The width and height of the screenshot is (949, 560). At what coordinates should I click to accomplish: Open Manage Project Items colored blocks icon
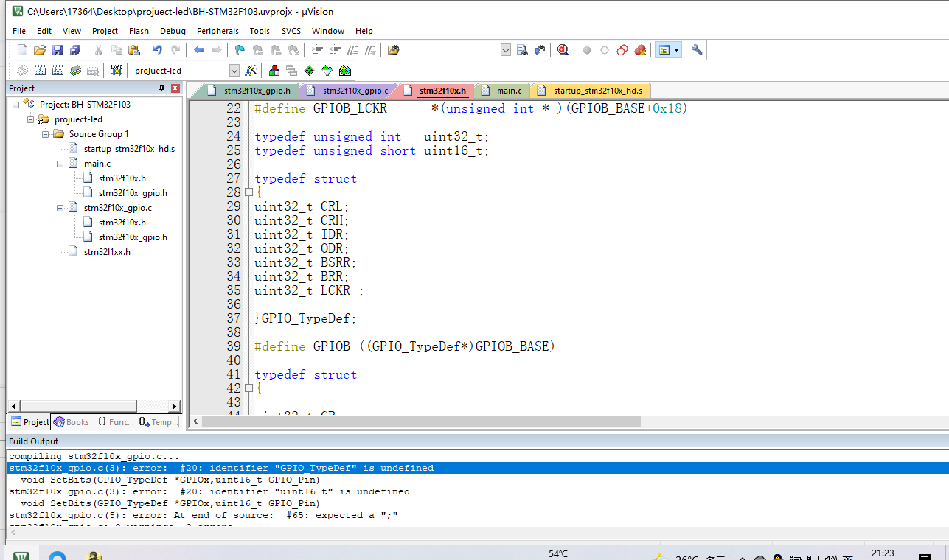274,71
